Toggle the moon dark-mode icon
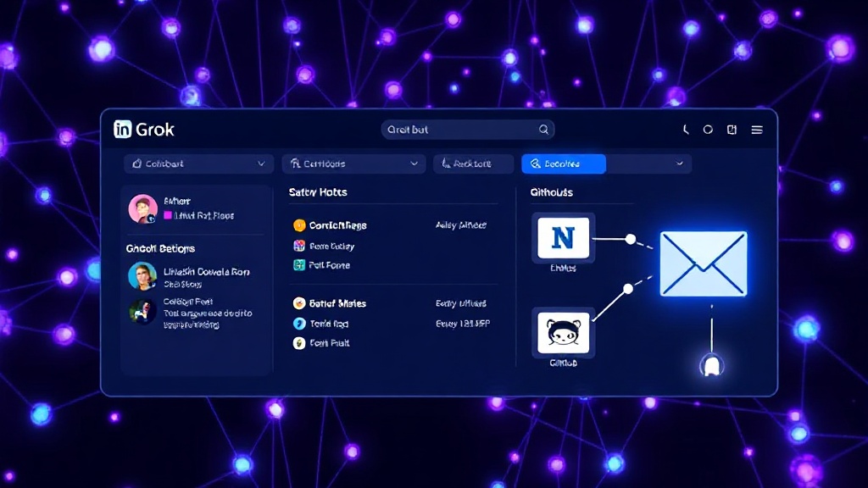Viewport: 868px width, 488px height. (x=686, y=130)
